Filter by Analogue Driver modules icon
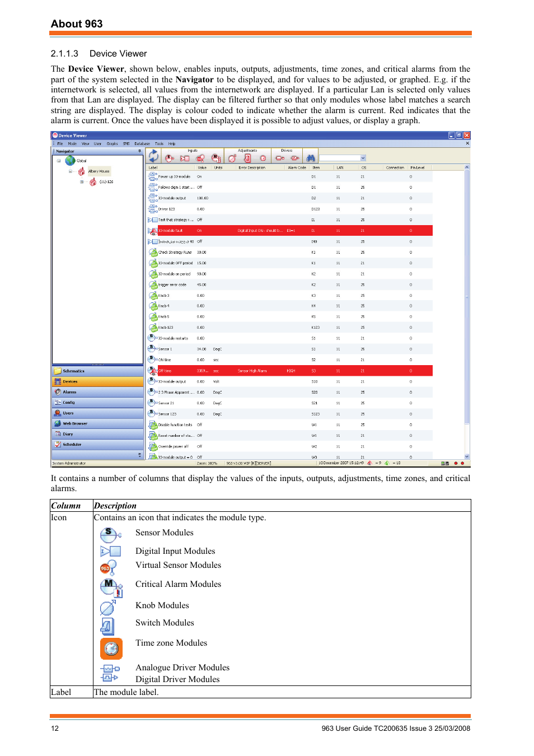 click(x=280, y=158)
